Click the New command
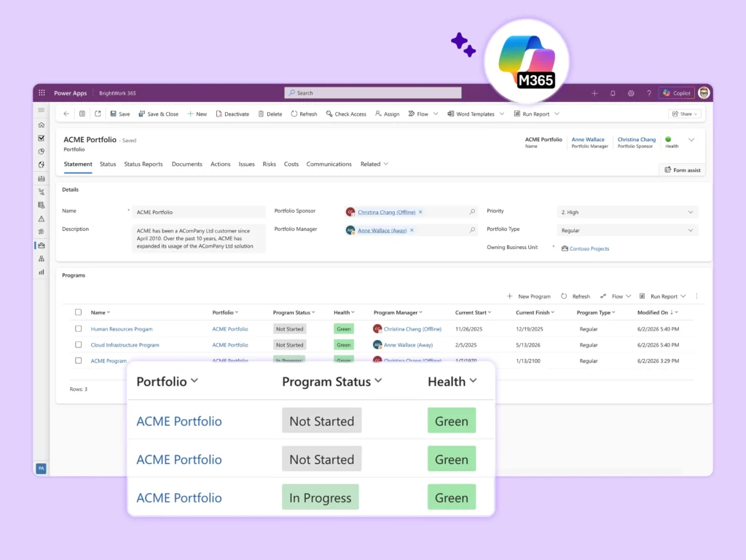746x560 pixels. click(x=197, y=114)
